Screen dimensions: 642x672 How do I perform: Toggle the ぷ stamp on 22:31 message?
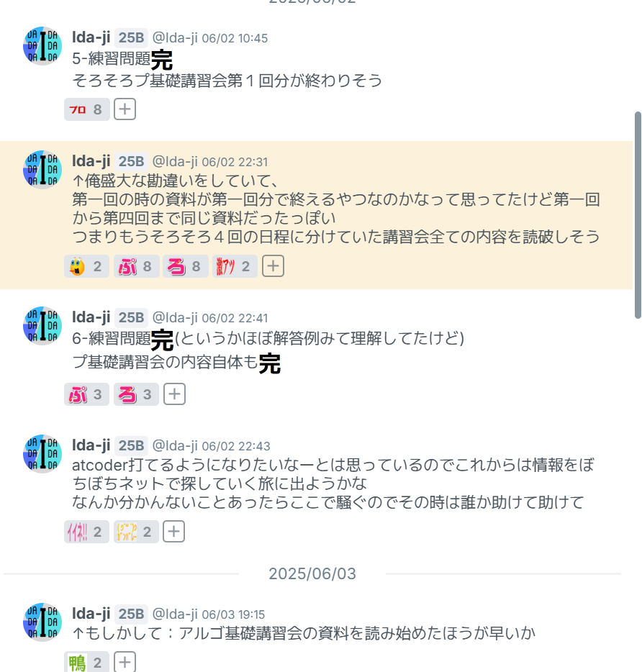(136, 266)
